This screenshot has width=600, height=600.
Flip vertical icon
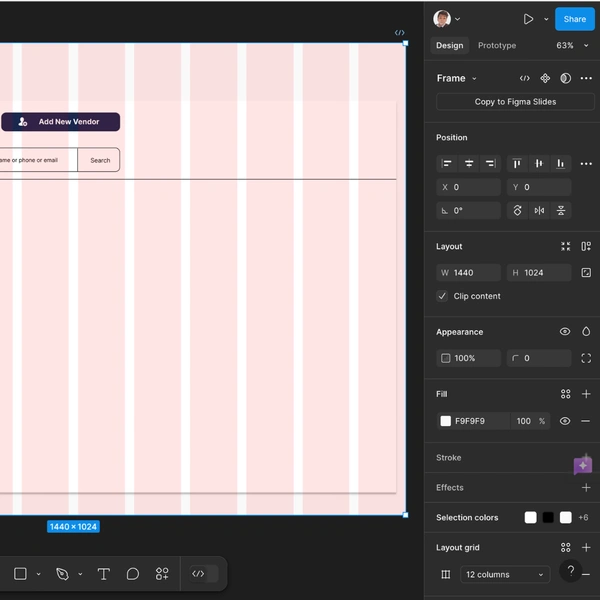pos(561,210)
